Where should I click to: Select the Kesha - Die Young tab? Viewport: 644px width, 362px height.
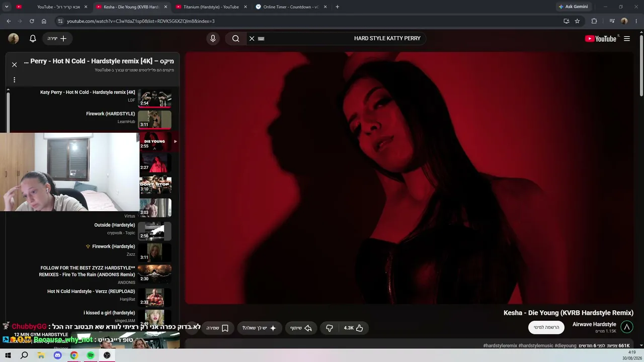pyautogui.click(x=131, y=7)
